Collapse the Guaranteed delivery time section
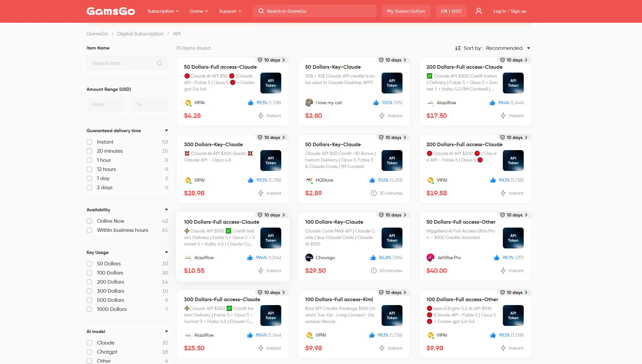 coord(167,131)
